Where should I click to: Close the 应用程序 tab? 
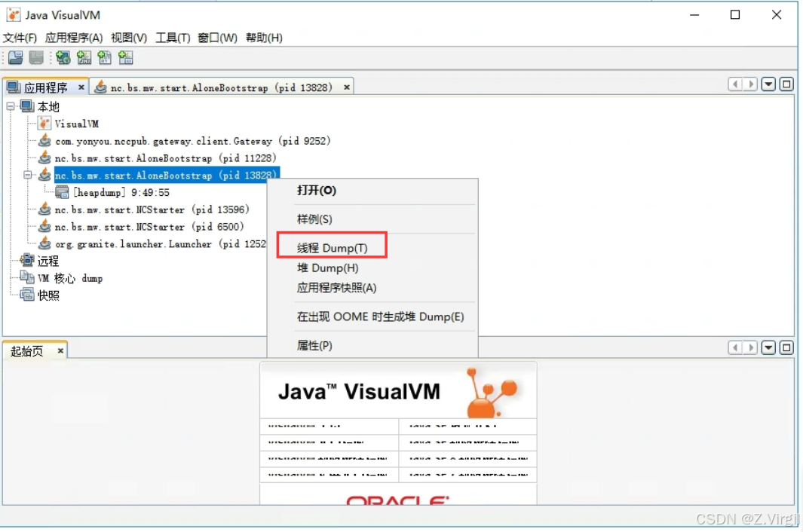click(81, 87)
